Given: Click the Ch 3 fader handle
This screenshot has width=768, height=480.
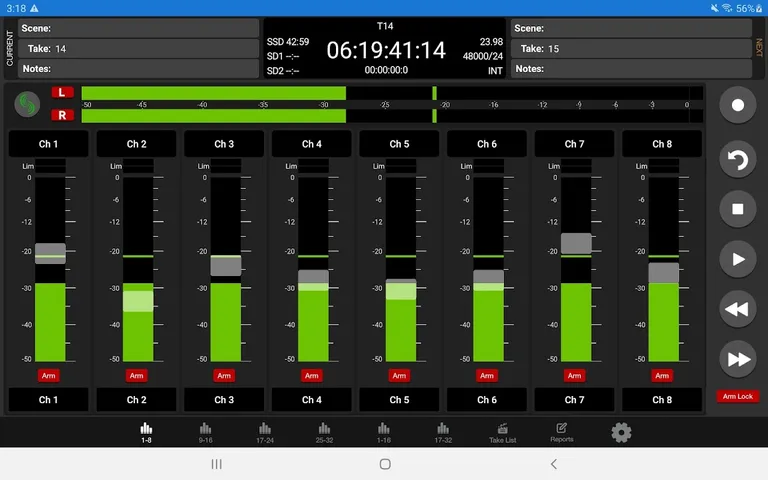Looking at the screenshot, I should (225, 265).
